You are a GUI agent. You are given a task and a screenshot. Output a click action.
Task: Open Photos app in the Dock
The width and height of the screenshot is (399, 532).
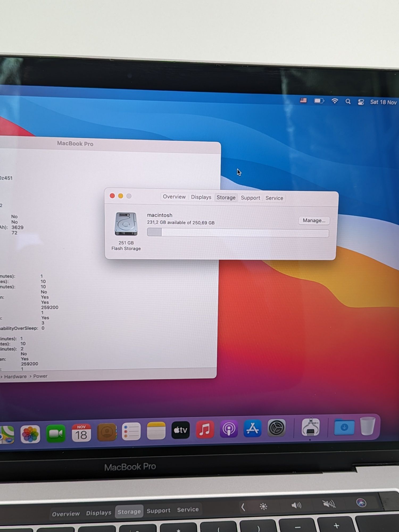pos(30,434)
